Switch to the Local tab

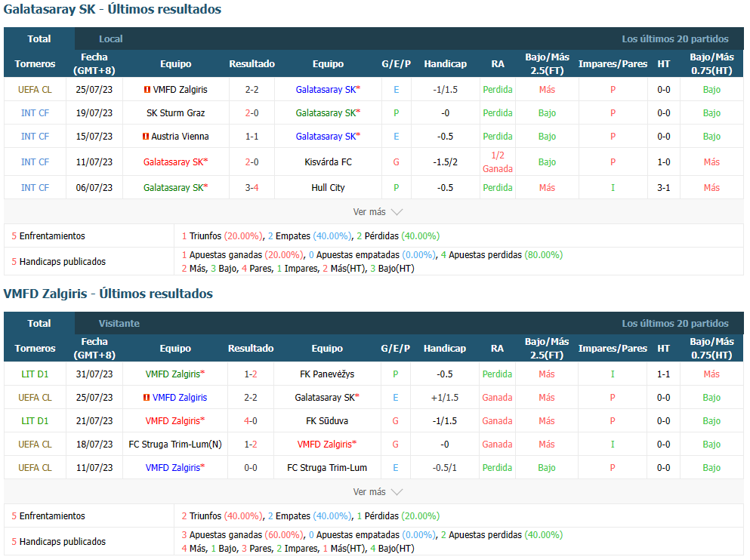point(110,39)
